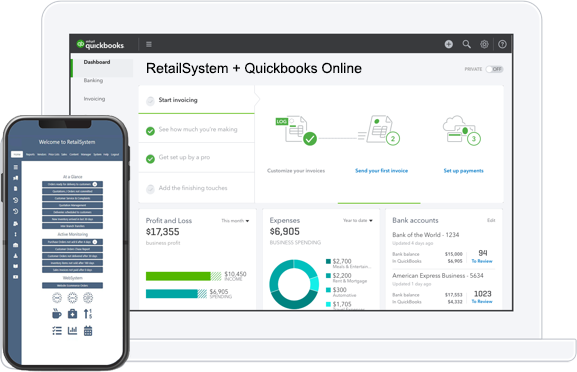Tap the open book icon in phone sidebar
Screen dimensions: 577x372
tap(15, 266)
